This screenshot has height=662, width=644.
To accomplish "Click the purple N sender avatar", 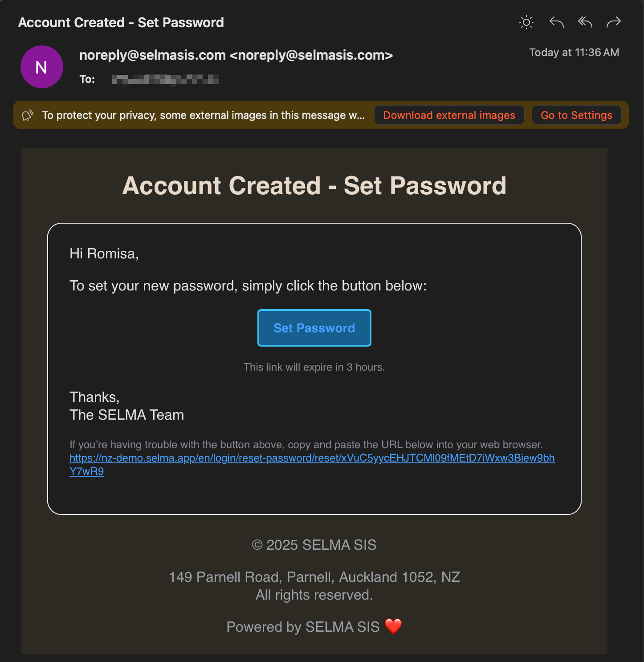I will pos(42,67).
